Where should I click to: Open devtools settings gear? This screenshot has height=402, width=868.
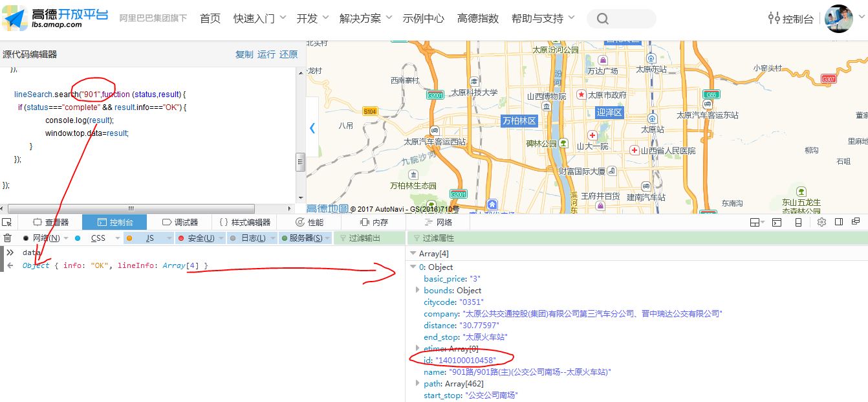click(821, 222)
